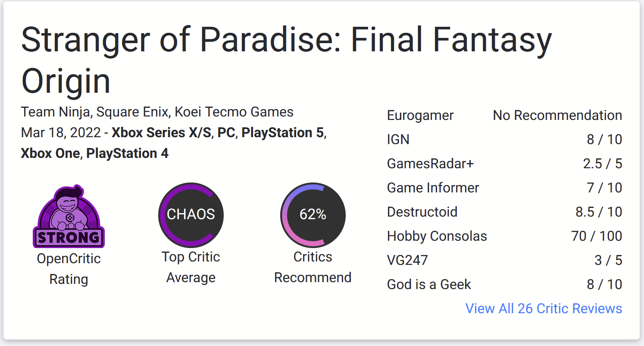
Task: Click the Xbox Series X/S platform link
Action: (162, 133)
